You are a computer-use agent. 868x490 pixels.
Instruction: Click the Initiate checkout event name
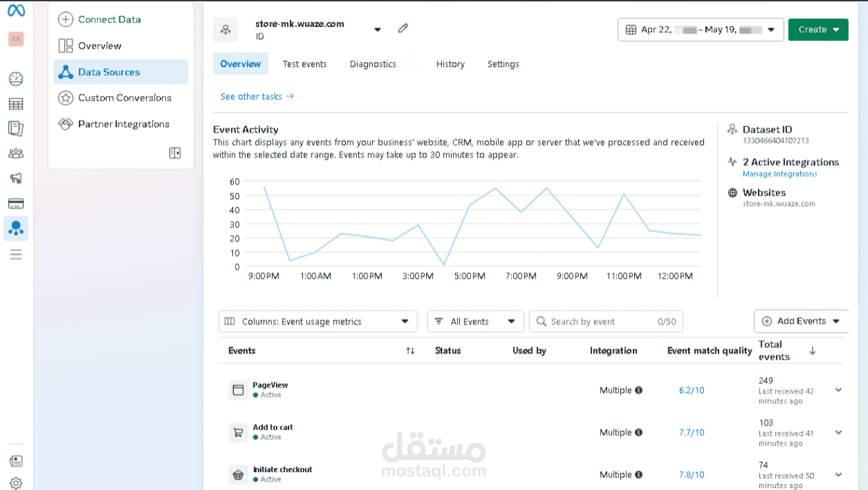(283, 469)
